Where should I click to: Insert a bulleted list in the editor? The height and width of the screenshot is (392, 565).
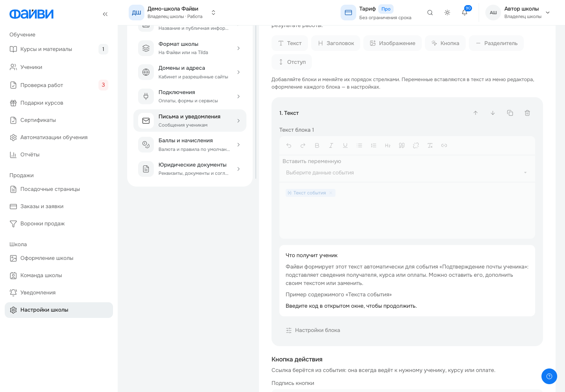coord(359,145)
